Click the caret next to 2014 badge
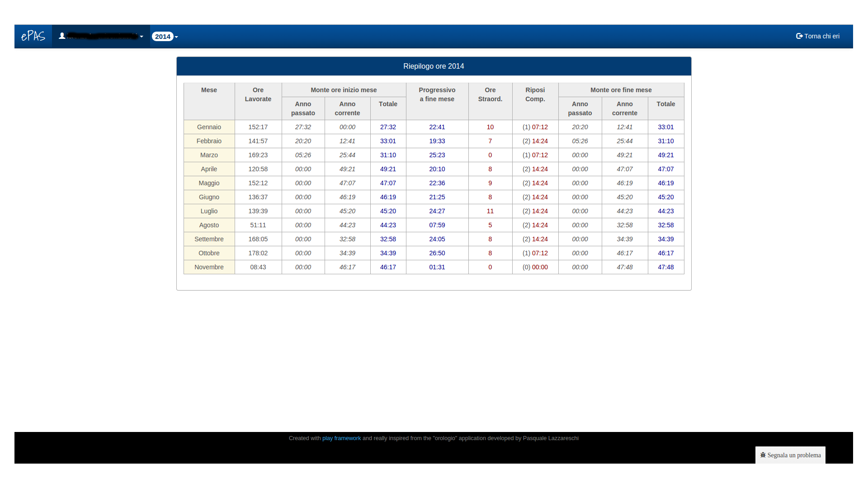This screenshot has width=868, height=488. (176, 37)
